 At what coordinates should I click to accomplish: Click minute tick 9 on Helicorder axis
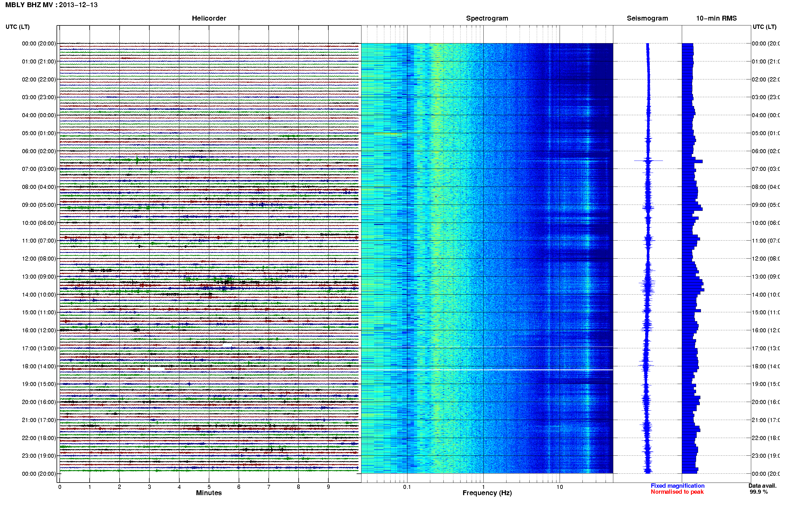328,487
